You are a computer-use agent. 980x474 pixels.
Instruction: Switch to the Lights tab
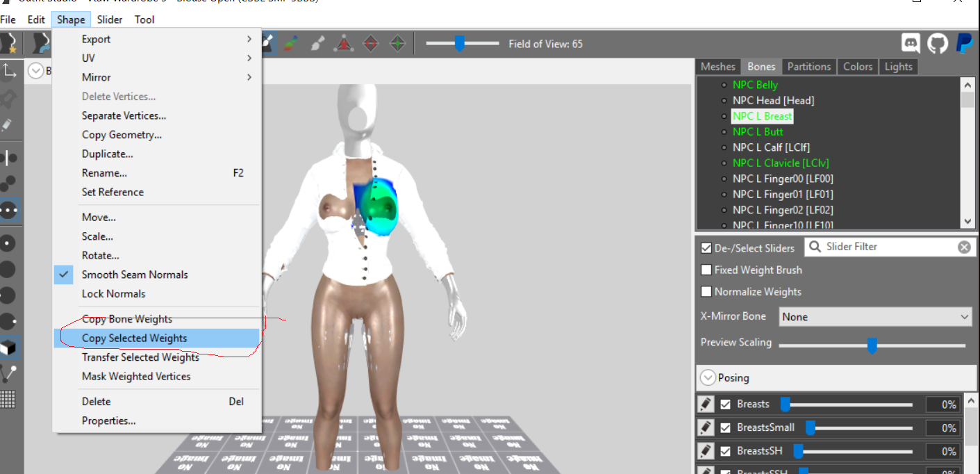click(899, 67)
